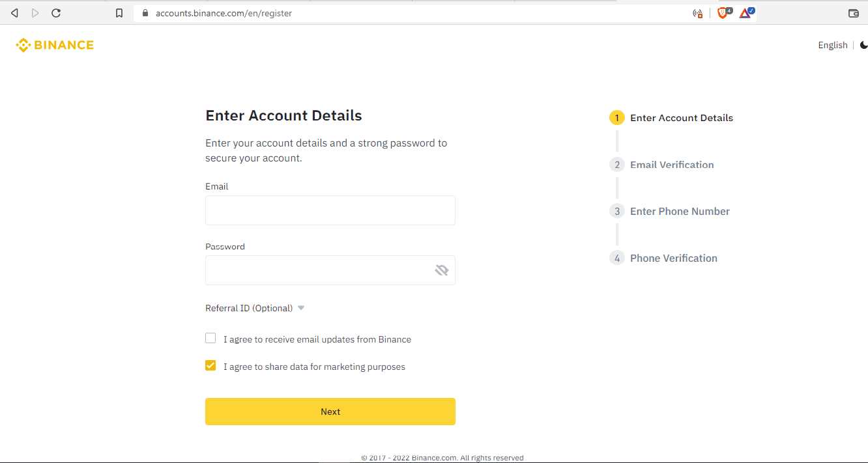Enable email updates from Binance checkbox
The image size is (868, 463).
(x=210, y=339)
